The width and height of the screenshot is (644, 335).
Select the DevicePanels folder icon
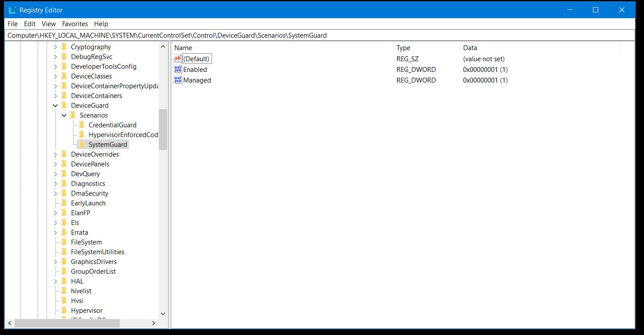[x=64, y=164]
